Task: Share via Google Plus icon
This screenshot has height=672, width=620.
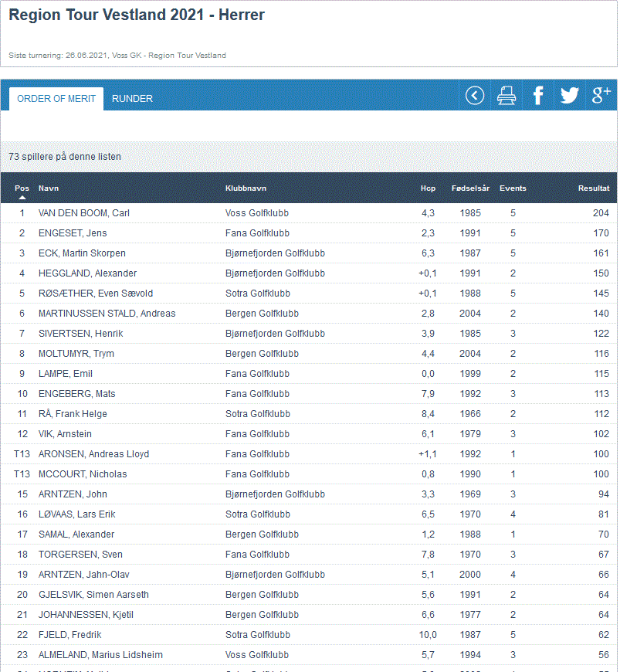Action: 601,95
